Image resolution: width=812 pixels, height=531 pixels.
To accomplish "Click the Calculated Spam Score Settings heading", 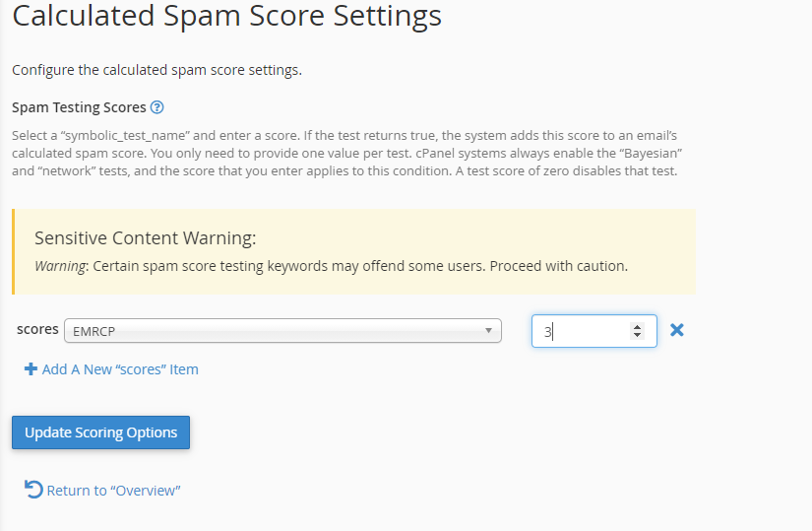I will pyautogui.click(x=226, y=17).
